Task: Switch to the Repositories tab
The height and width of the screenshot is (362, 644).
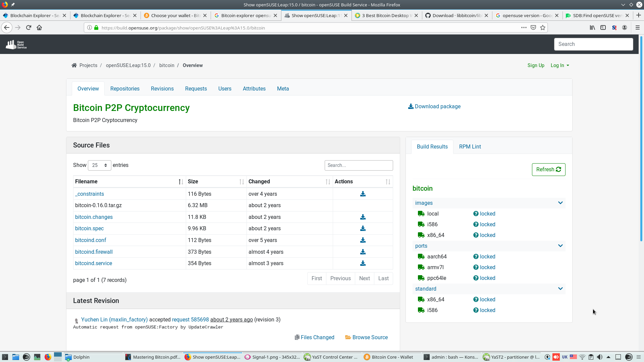Action: click(x=125, y=89)
